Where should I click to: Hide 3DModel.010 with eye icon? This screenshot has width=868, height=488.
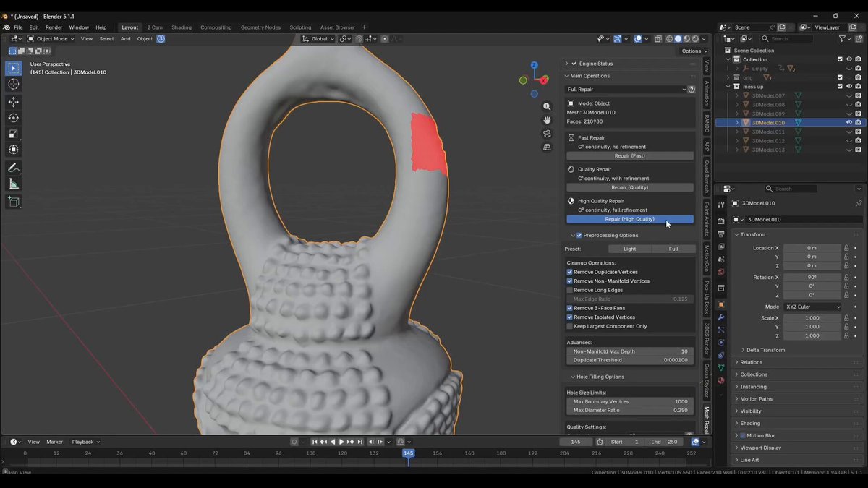pyautogui.click(x=849, y=123)
